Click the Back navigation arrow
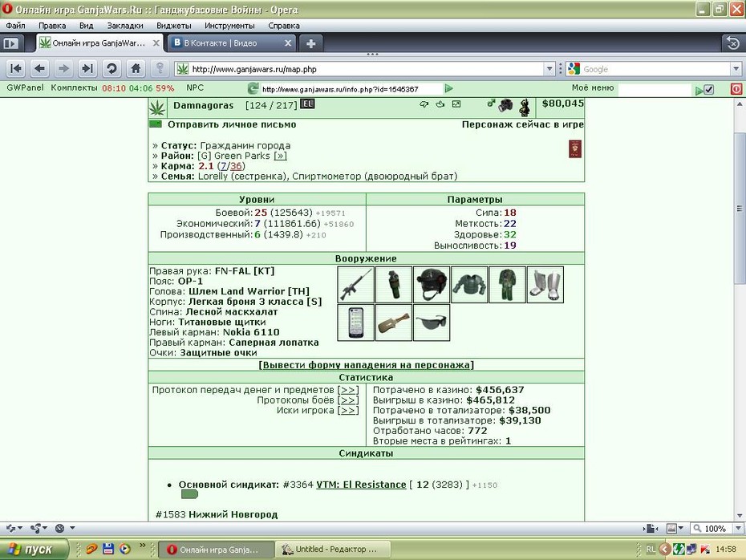 click(40, 69)
